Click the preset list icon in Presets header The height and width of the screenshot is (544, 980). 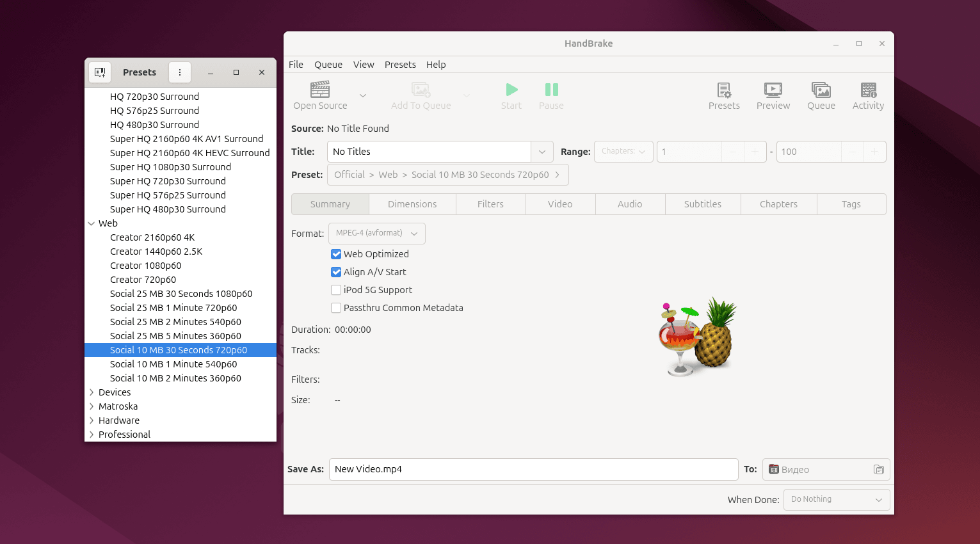[x=100, y=72]
